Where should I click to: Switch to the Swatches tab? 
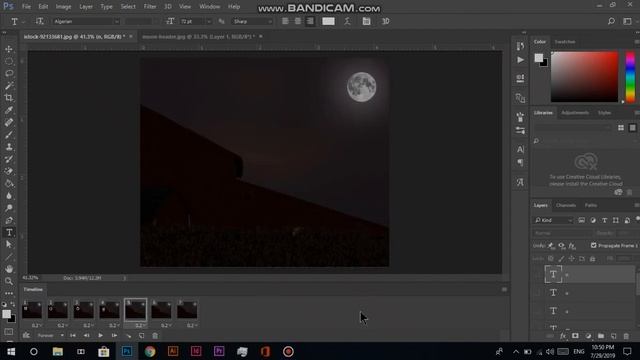[x=565, y=42]
